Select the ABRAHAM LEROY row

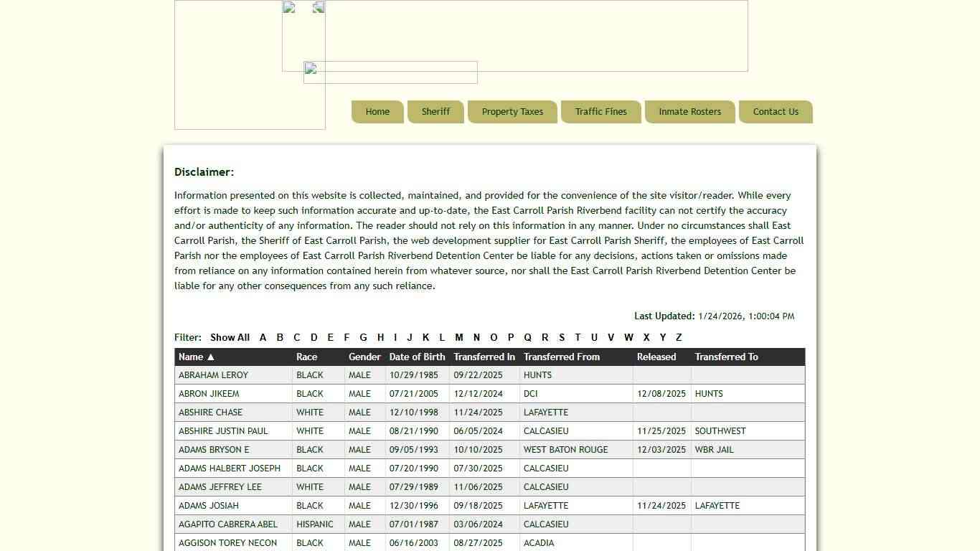click(213, 375)
